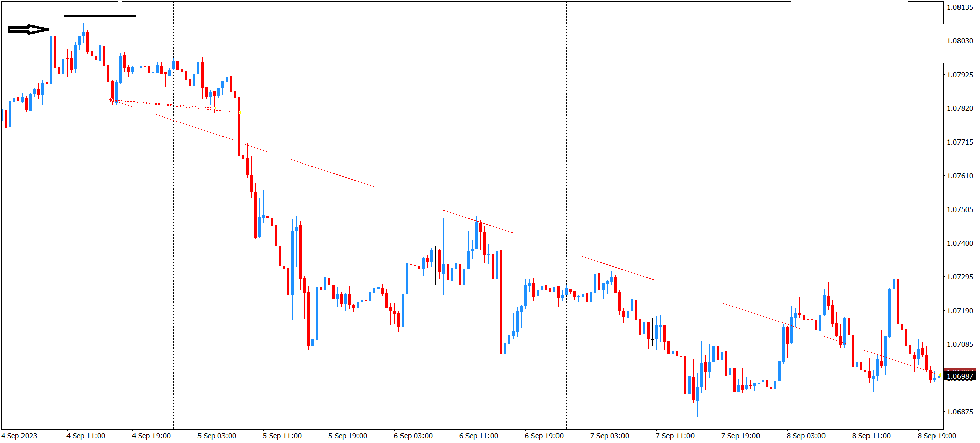
Task: Click the 4 Sep 11:00 time label
Action: pyautogui.click(x=86, y=436)
